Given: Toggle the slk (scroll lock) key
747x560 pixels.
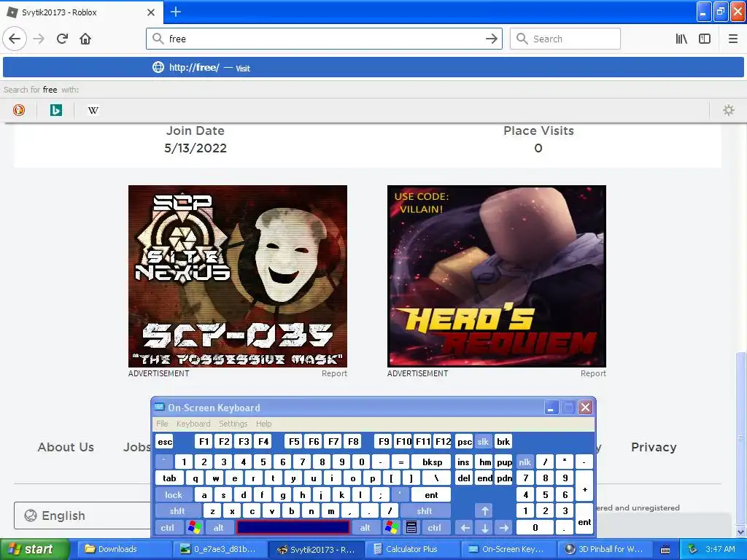Looking at the screenshot, I should click(x=483, y=441).
